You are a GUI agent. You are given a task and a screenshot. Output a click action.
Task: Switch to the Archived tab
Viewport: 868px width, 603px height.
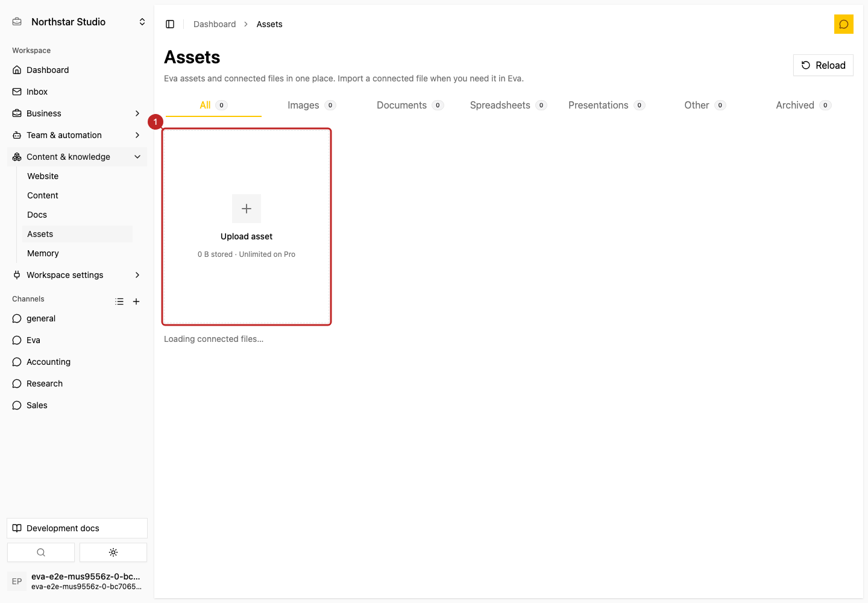coord(803,105)
